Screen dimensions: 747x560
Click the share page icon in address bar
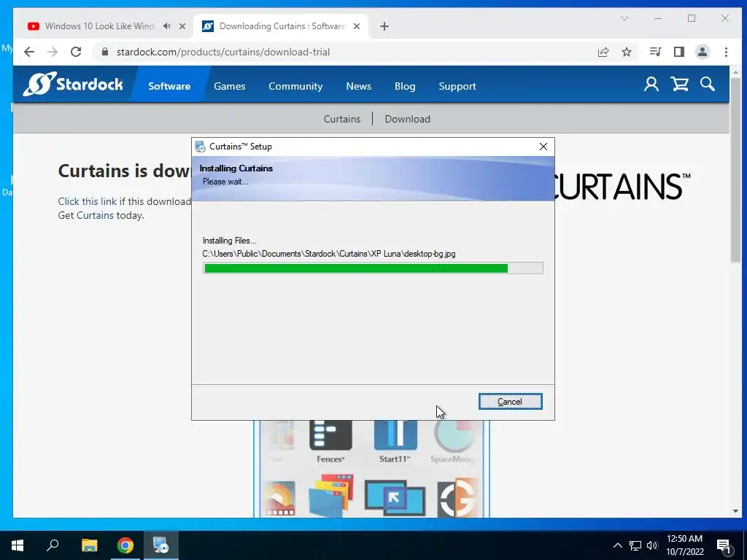pos(603,52)
